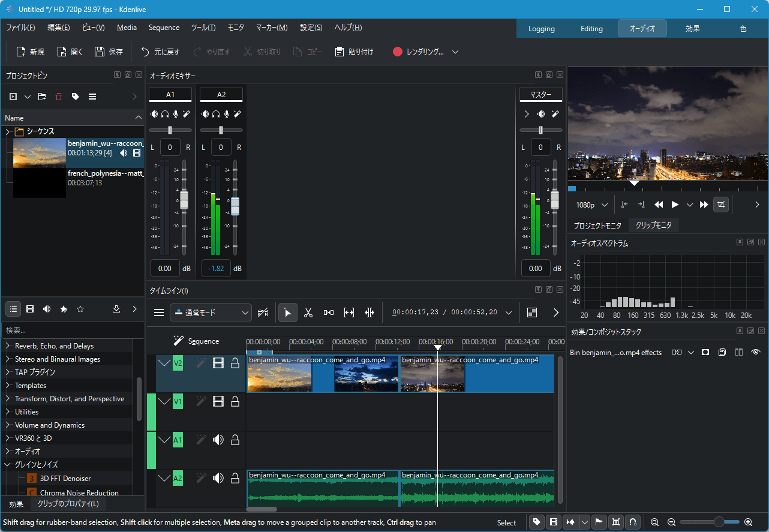Image resolution: width=769 pixels, height=532 pixels.
Task: Click the レンダリング render button
Action: [419, 52]
